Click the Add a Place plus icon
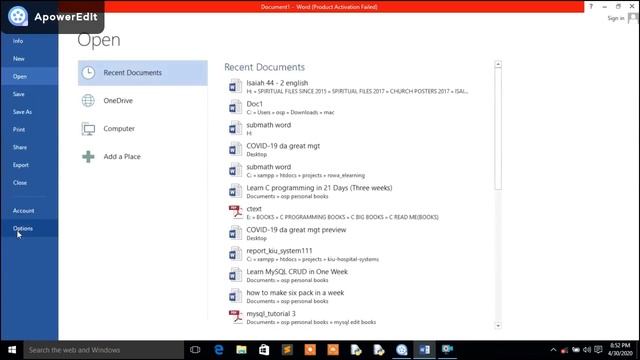Image resolution: width=640 pixels, height=360 pixels. pos(88,157)
